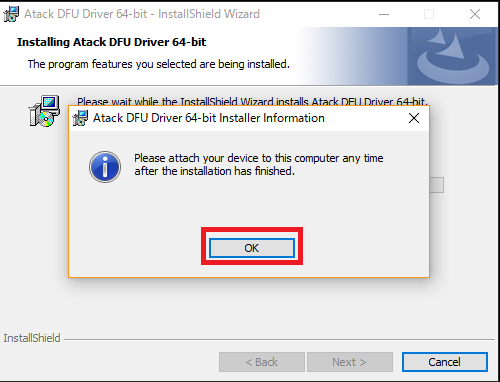Click the blue information icon in the dialog
This screenshot has height=382, width=500.
105,167
